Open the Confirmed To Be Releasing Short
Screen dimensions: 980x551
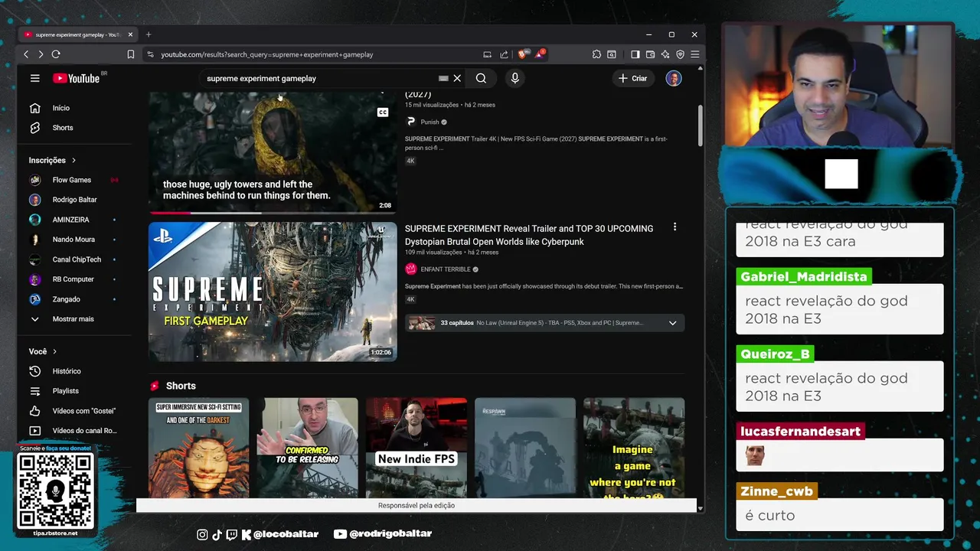307,448
